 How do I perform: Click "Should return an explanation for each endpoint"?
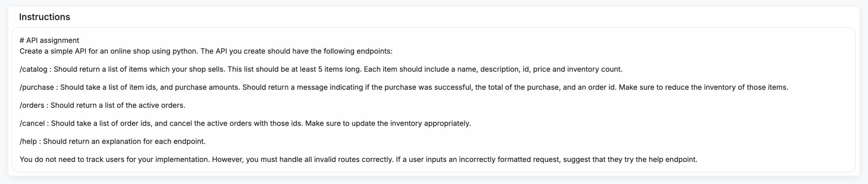(124, 141)
